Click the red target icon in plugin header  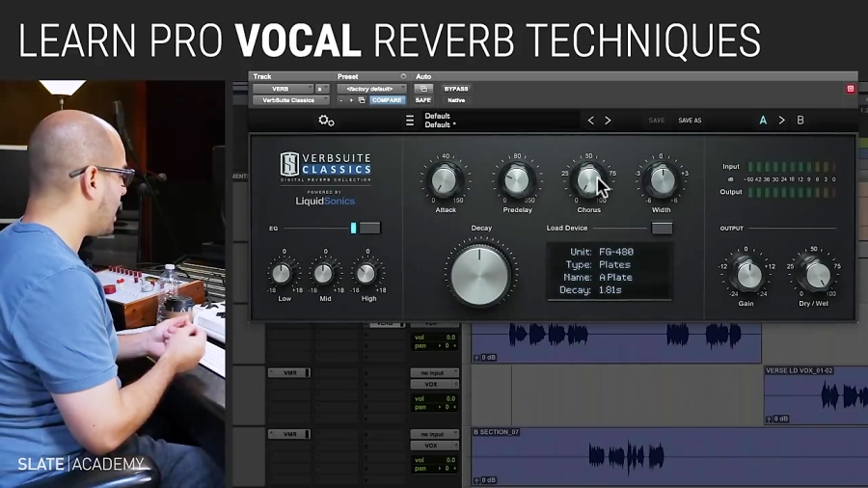851,89
